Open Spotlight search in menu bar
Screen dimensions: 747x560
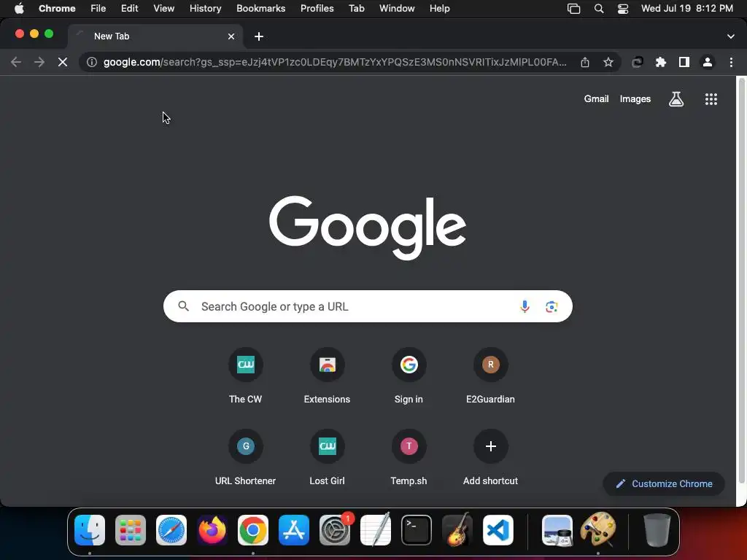599,9
